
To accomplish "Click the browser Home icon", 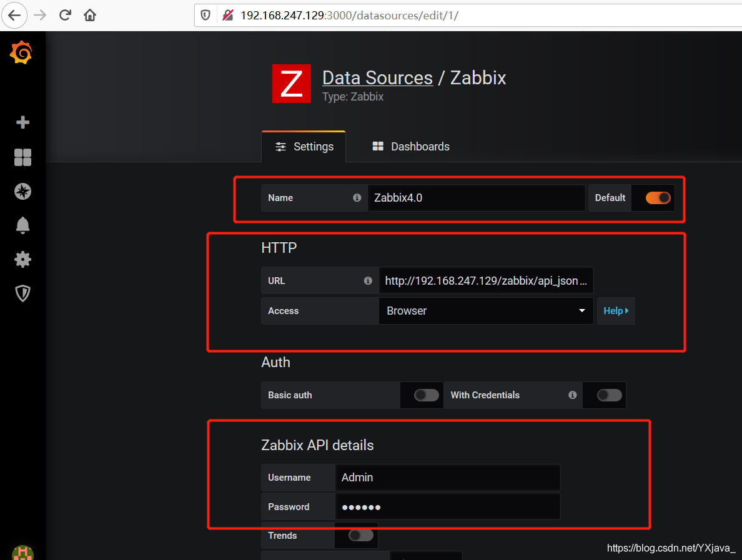I will click(x=90, y=15).
